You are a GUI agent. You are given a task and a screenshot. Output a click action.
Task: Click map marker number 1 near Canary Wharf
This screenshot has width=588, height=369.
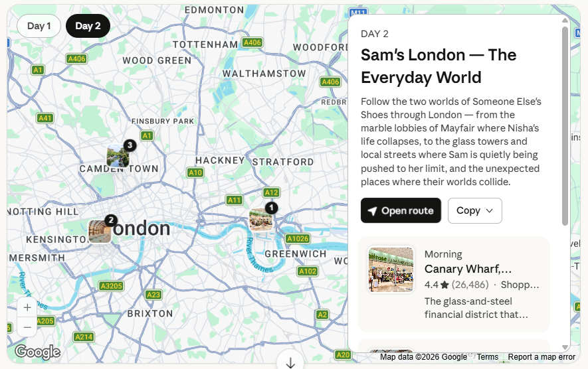(261, 220)
